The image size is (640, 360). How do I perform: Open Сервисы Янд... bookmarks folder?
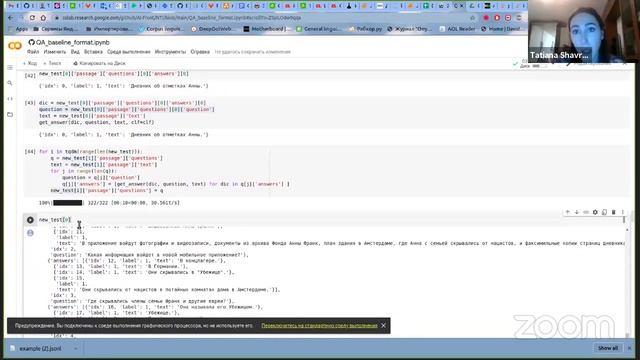pos(56,29)
